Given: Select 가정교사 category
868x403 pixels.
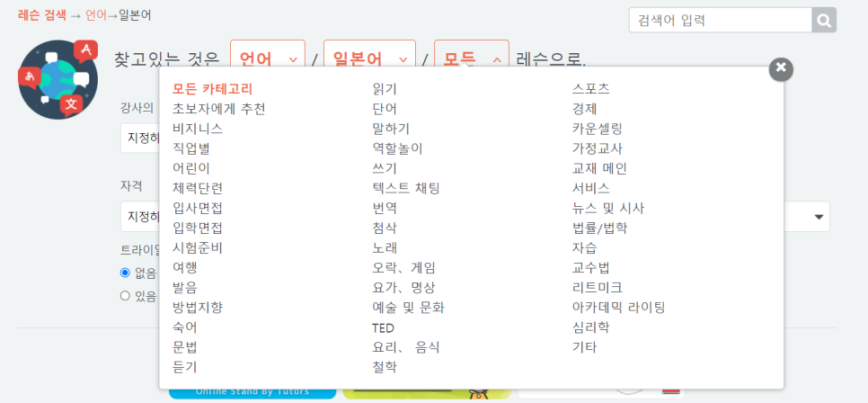Looking at the screenshot, I should pyautogui.click(x=598, y=148).
